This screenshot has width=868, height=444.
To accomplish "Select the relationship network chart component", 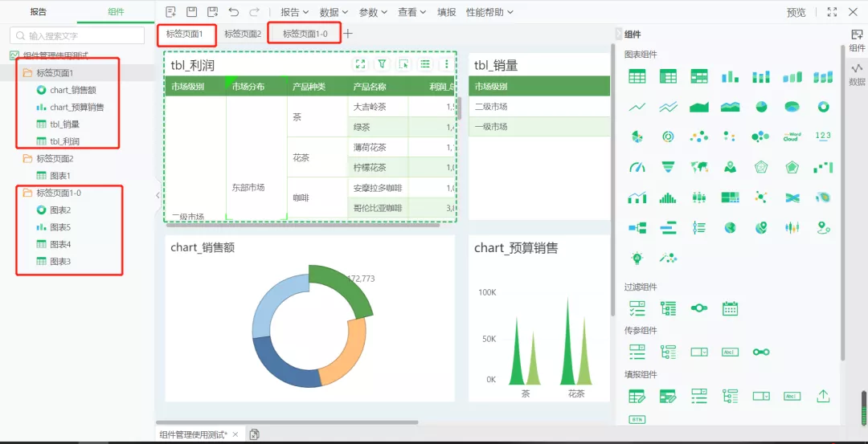I will (761, 197).
